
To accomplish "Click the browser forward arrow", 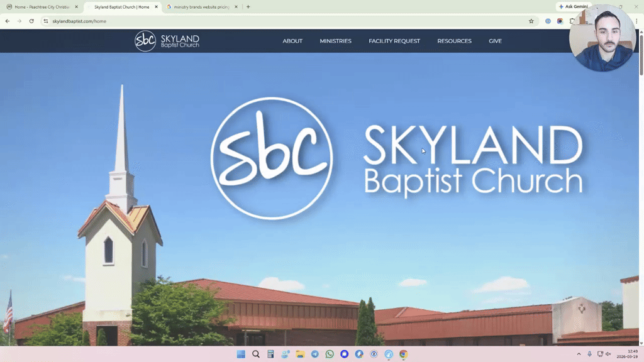I will tap(19, 21).
